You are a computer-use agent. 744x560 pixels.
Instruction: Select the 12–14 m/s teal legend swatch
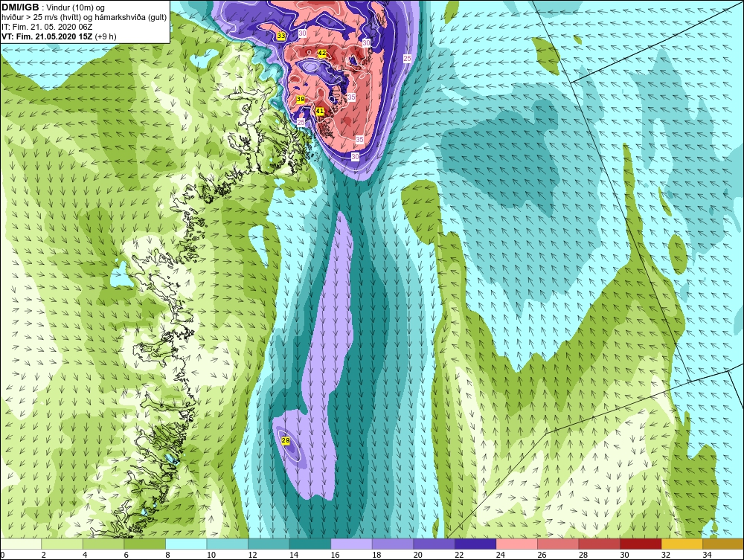269,544
